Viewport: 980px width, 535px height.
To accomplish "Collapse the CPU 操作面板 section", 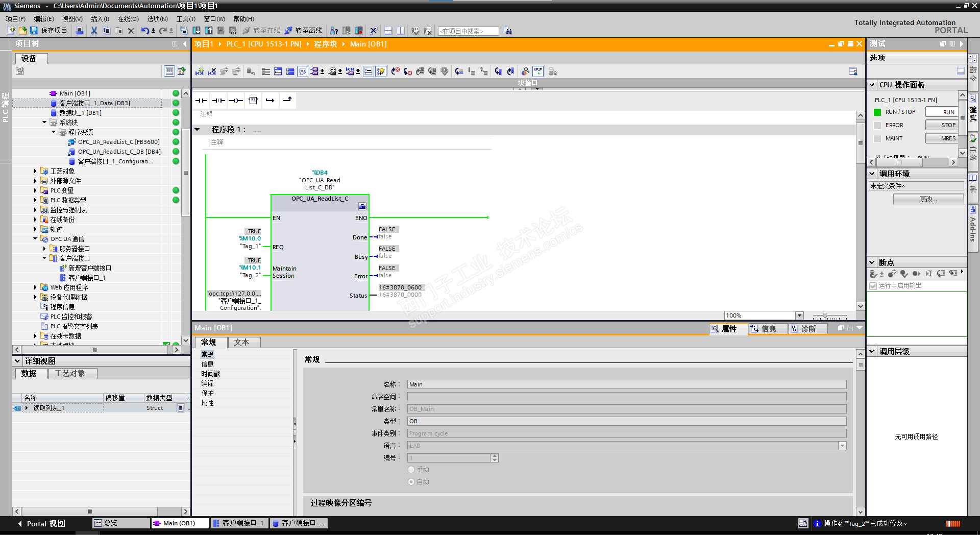I will (872, 85).
